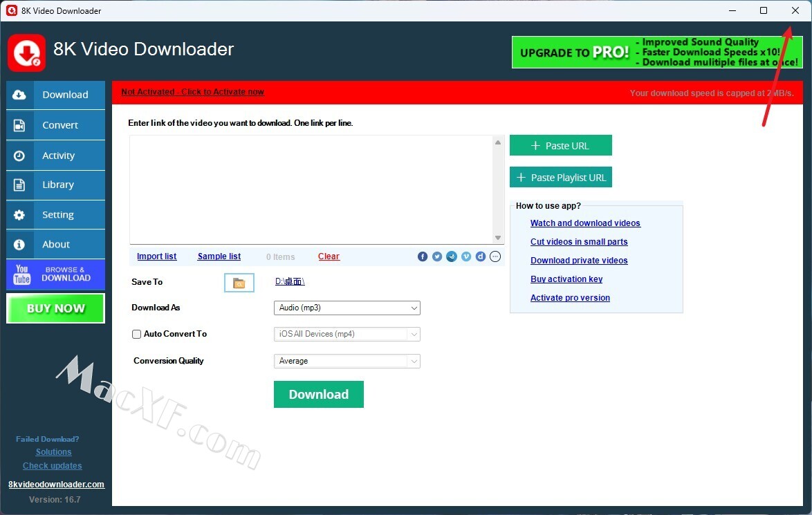
Task: Open the Twitter site icon
Action: point(437,256)
